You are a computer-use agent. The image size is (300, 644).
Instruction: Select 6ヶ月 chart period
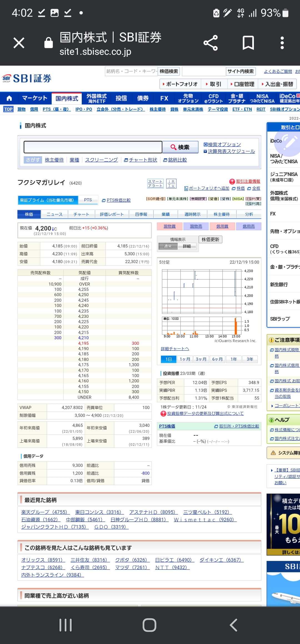click(217, 359)
